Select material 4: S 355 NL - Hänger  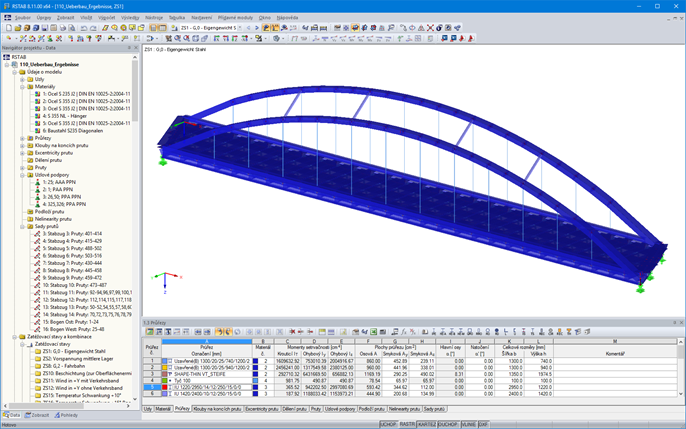click(x=64, y=116)
